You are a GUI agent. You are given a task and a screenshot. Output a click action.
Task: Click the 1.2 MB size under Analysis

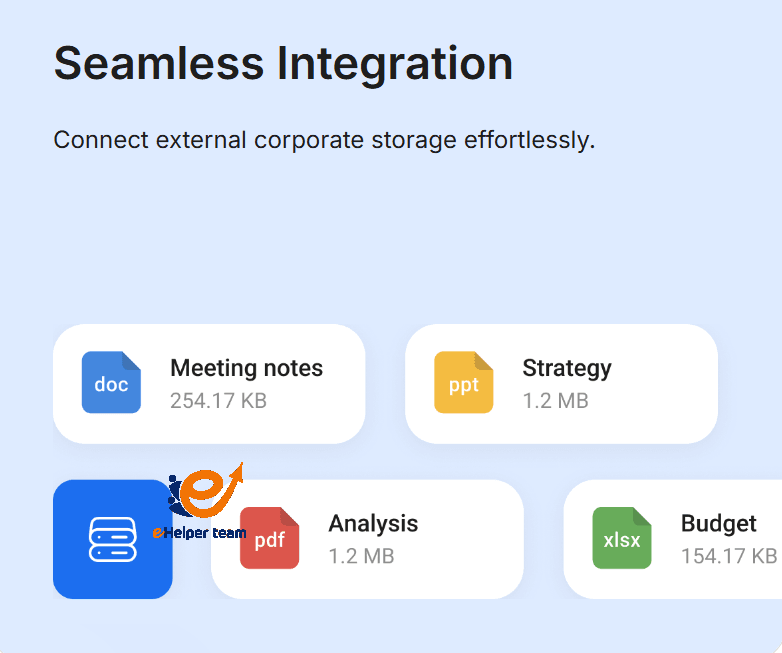point(361,556)
